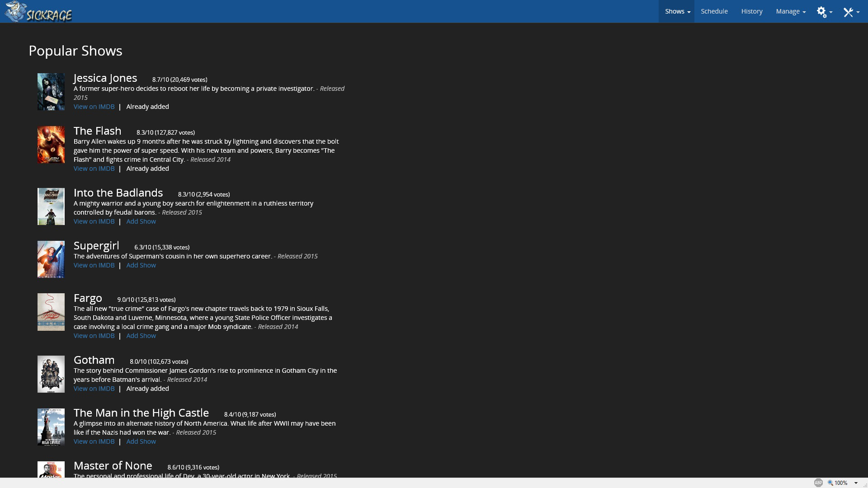
Task: Open the tools wrench menu
Action: pos(851,12)
